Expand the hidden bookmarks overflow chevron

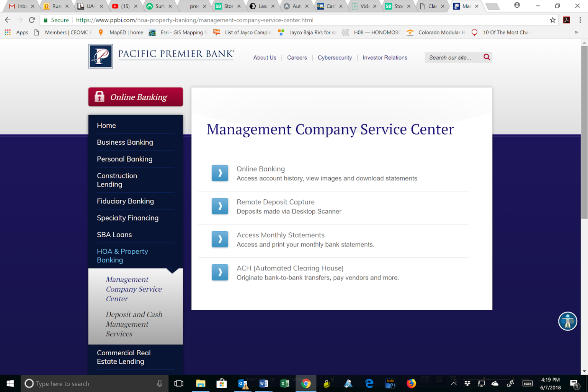coord(576,33)
